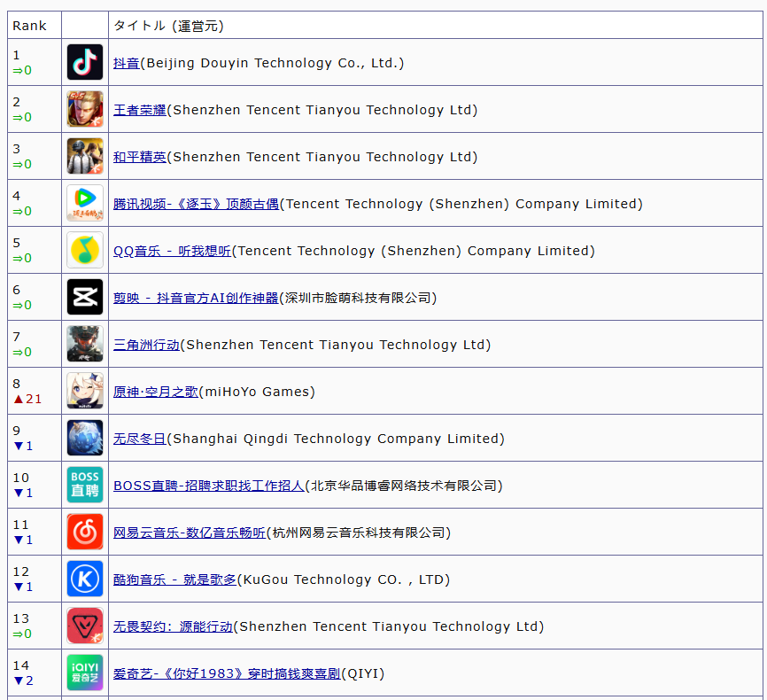Open the 王者荣耀 title link
The image size is (767, 700).
(140, 110)
